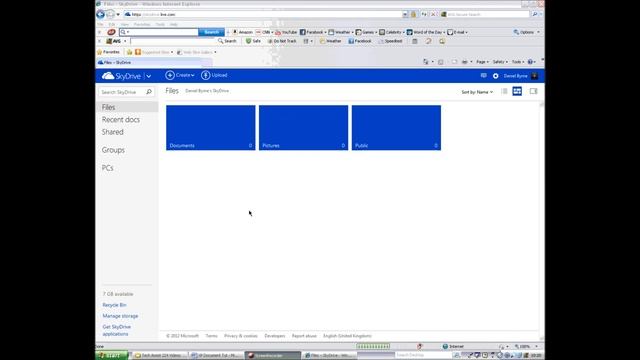Screen dimensions: 640x360
Task: Open the Public folder tile
Action: [x=396, y=128]
